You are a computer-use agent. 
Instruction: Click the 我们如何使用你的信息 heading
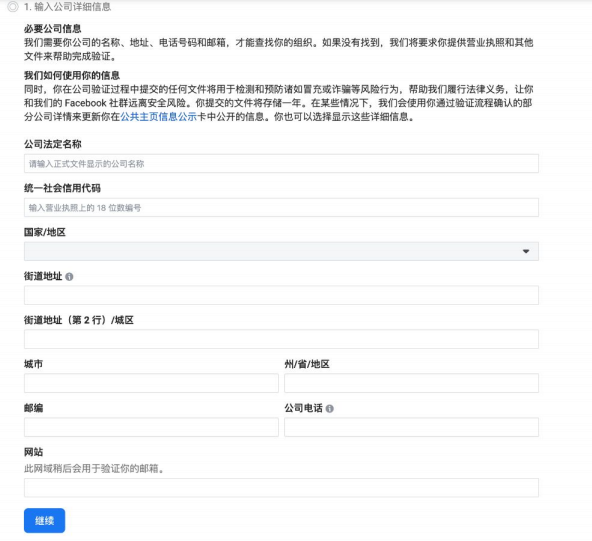pyautogui.click(x=72, y=76)
